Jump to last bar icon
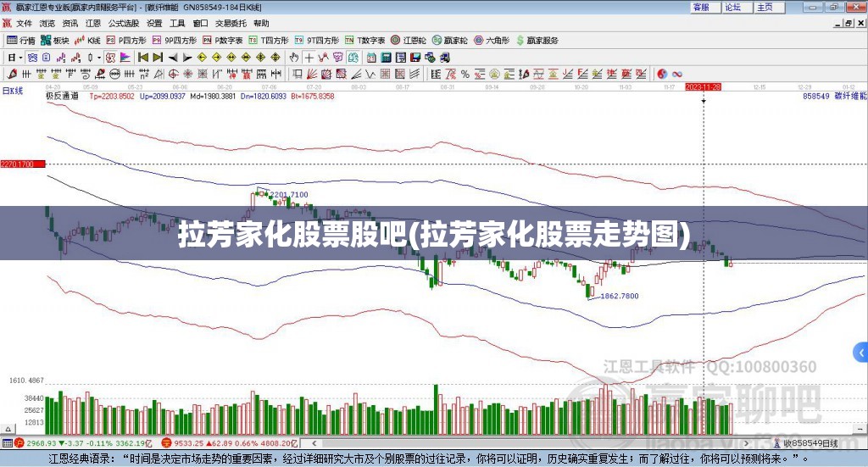The image size is (868, 467). click(158, 58)
